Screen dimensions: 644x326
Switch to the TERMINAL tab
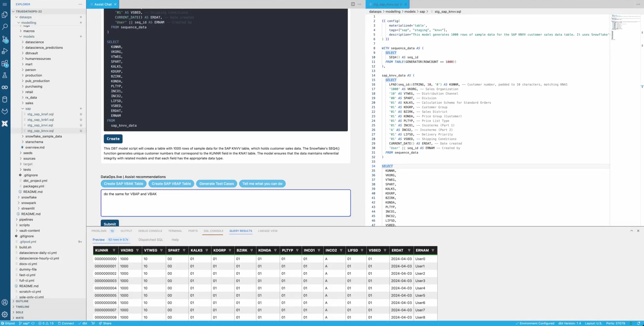[175, 231]
